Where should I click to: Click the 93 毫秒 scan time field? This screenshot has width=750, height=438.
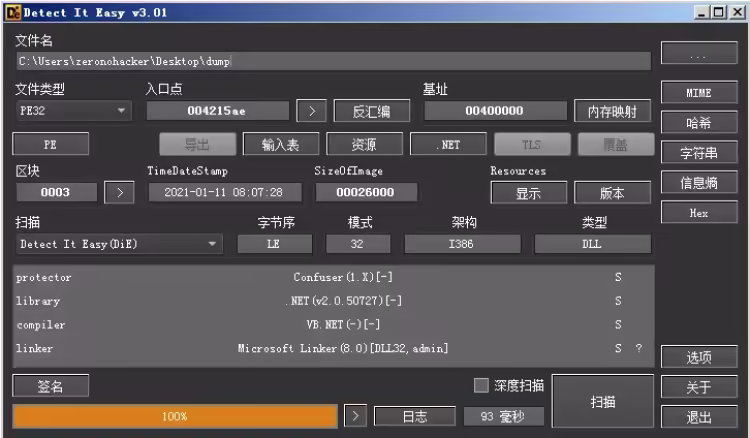click(x=504, y=416)
